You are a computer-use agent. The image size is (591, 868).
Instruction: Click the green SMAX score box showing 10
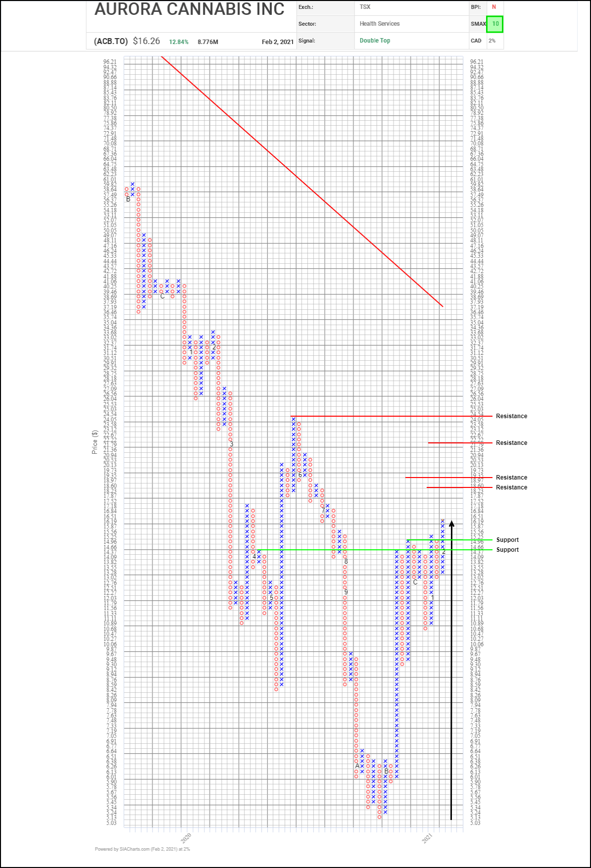click(x=495, y=24)
